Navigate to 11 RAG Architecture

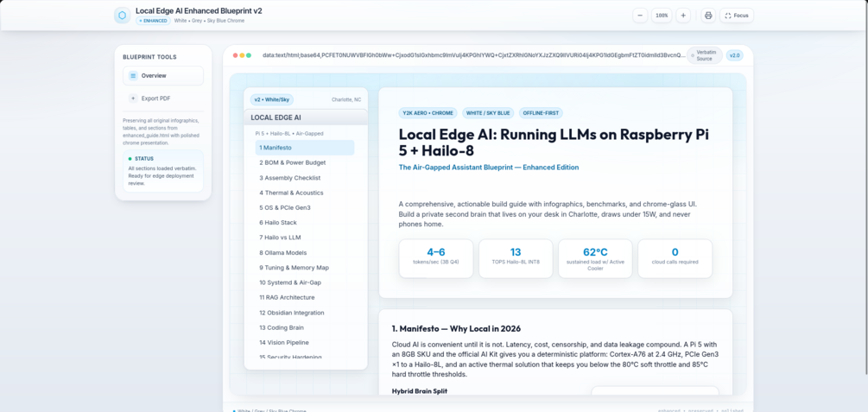pos(305,297)
